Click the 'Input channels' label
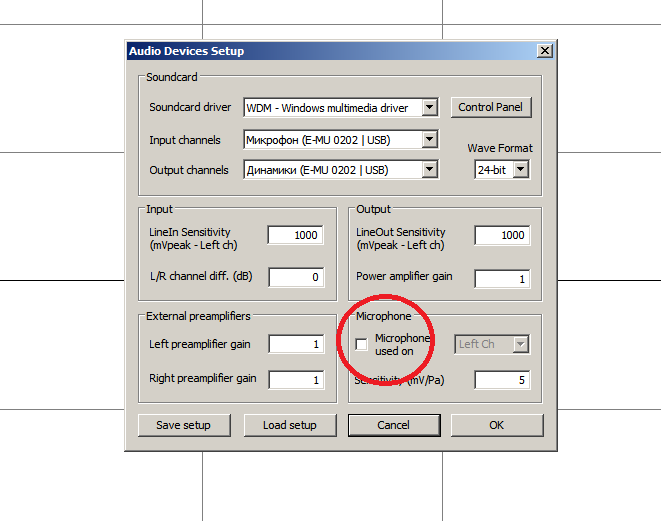The width and height of the screenshot is (661, 521). click(185, 140)
